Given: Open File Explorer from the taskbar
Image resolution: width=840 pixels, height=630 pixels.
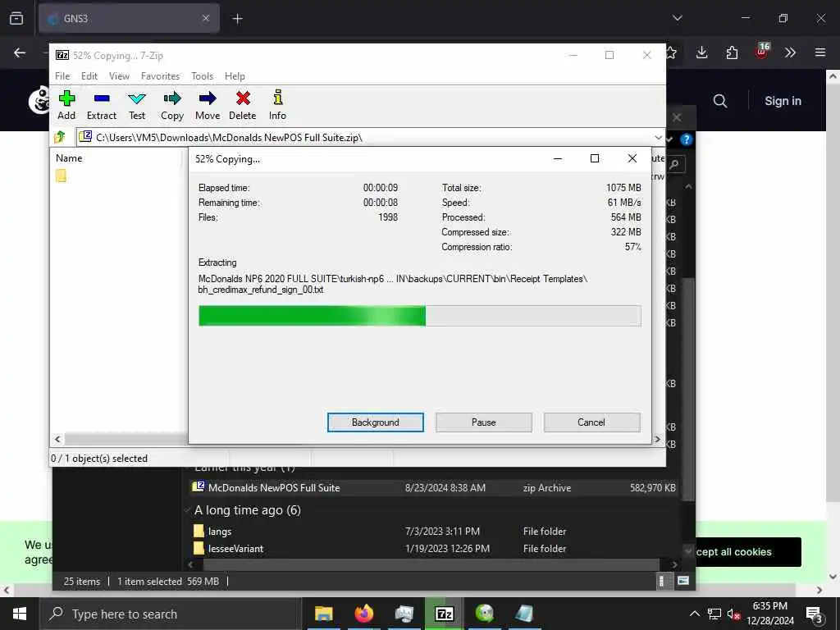Looking at the screenshot, I should pyautogui.click(x=323, y=614).
